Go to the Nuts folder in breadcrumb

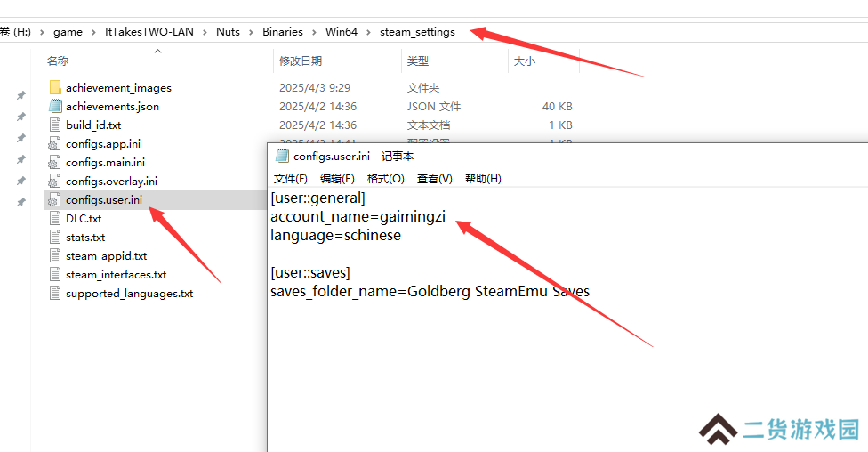click(228, 31)
